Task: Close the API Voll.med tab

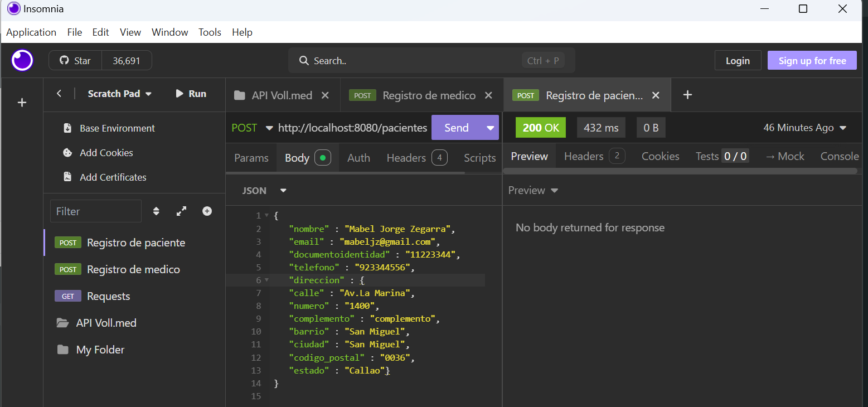Action: (326, 95)
